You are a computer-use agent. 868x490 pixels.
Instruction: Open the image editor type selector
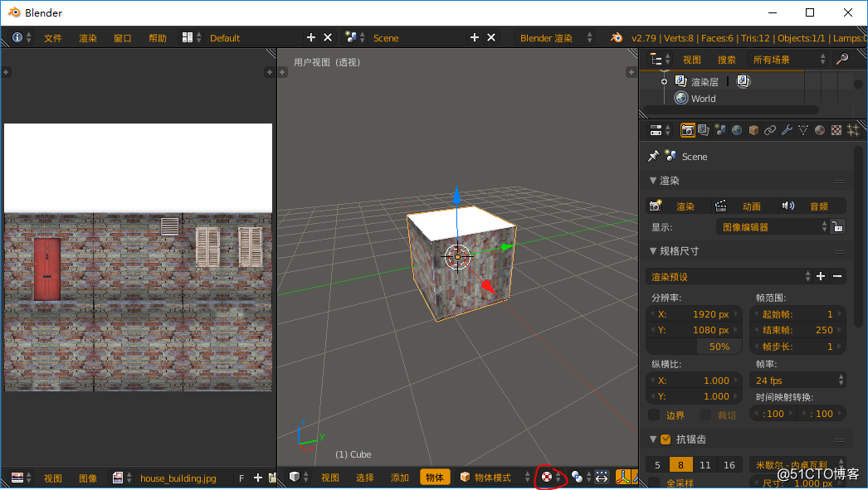(21, 478)
